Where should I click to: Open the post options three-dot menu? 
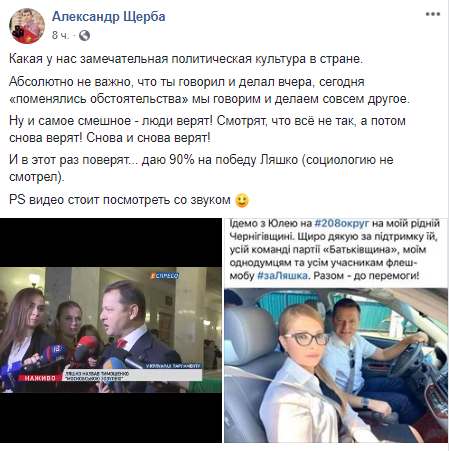coord(433,14)
